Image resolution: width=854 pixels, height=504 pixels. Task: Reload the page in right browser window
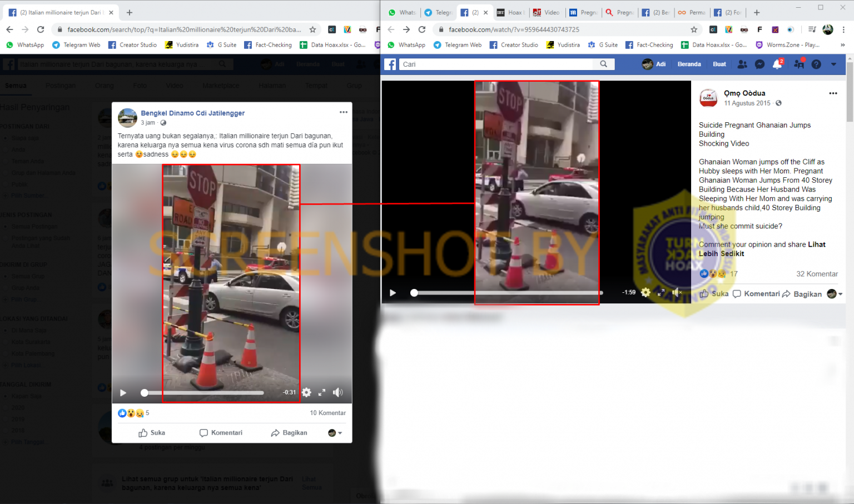422,29
